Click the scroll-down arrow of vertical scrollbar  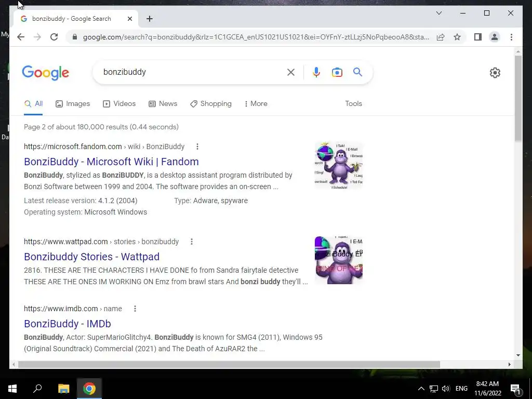point(518,355)
